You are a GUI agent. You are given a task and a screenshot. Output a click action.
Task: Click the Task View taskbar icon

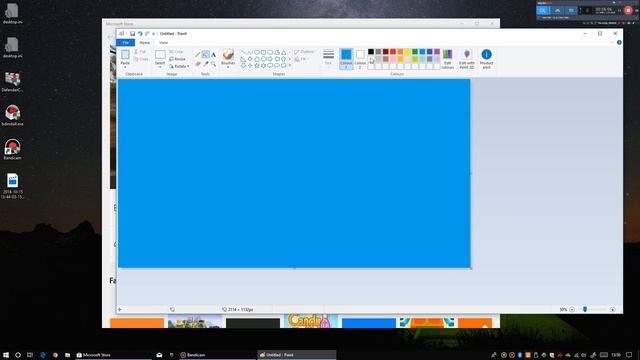point(30,355)
